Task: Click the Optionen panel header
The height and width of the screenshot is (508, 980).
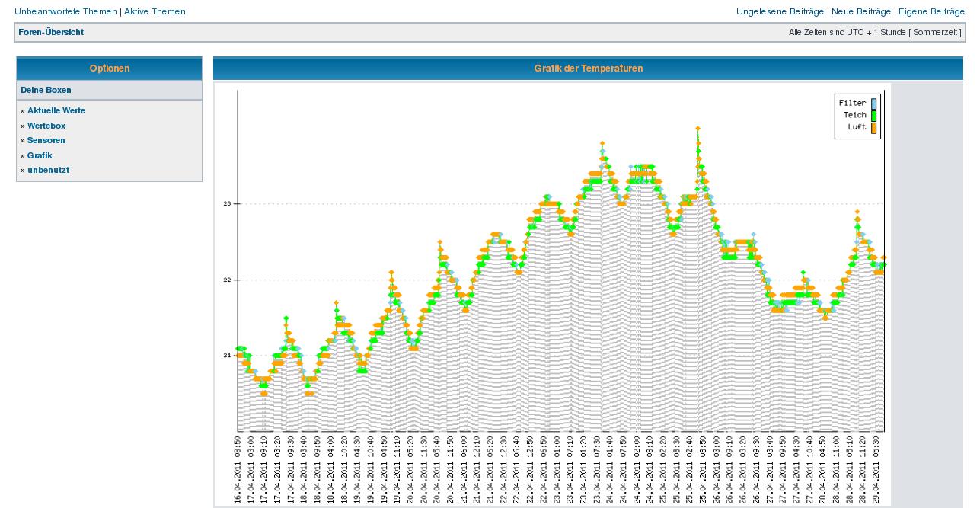Action: coord(110,69)
